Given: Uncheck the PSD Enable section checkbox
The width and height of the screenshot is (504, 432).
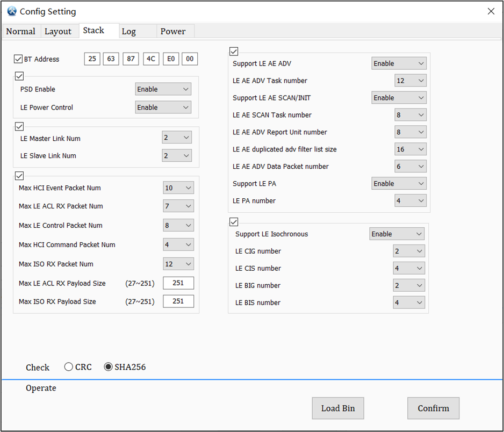Looking at the screenshot, I should click(x=19, y=76).
